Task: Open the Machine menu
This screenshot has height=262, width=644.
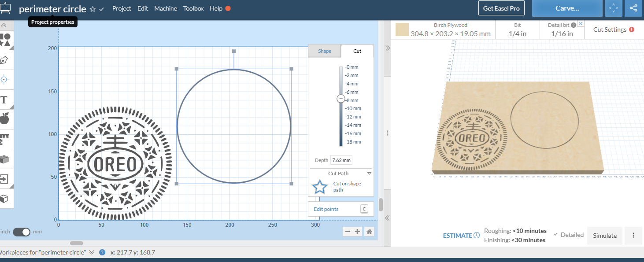Action: click(x=166, y=8)
